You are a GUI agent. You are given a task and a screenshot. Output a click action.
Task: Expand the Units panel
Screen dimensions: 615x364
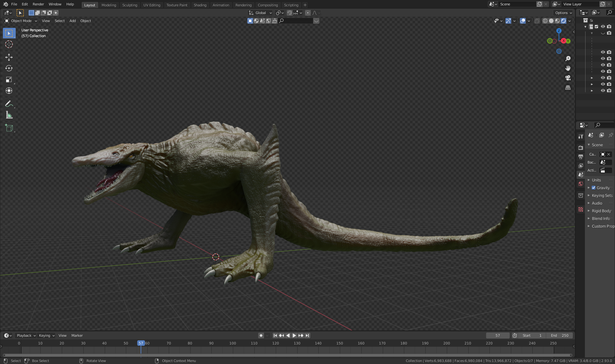coord(596,180)
